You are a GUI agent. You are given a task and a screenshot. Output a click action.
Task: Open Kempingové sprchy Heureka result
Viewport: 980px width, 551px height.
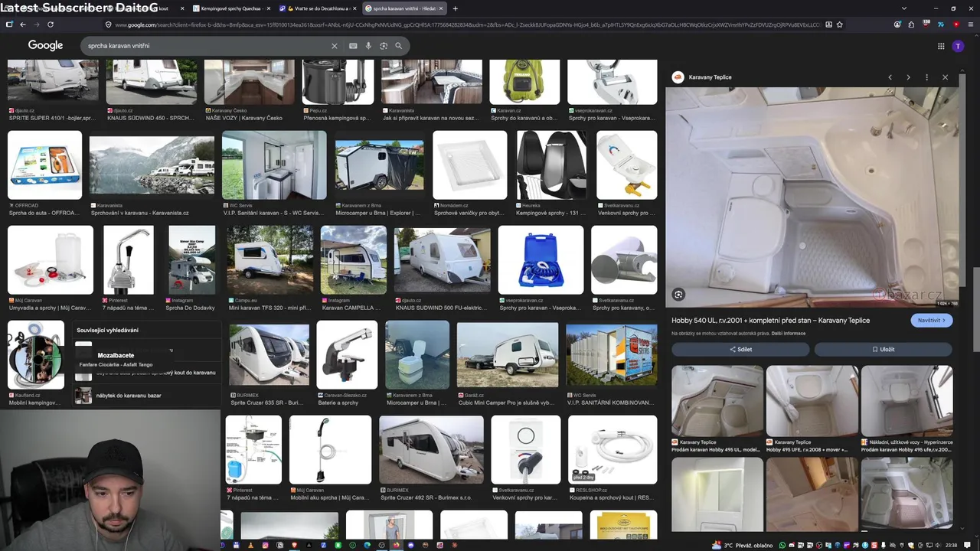point(551,173)
